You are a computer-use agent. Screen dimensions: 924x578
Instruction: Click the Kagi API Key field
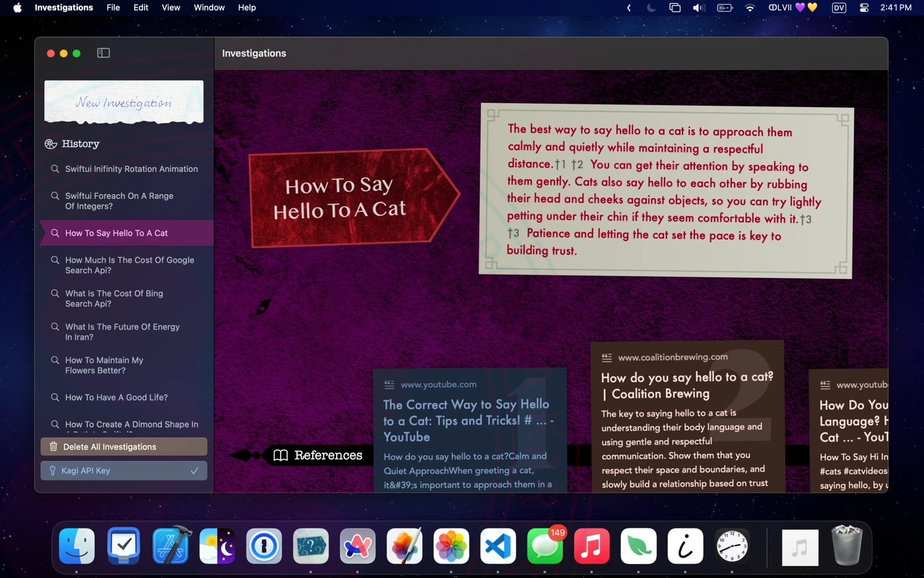(124, 470)
